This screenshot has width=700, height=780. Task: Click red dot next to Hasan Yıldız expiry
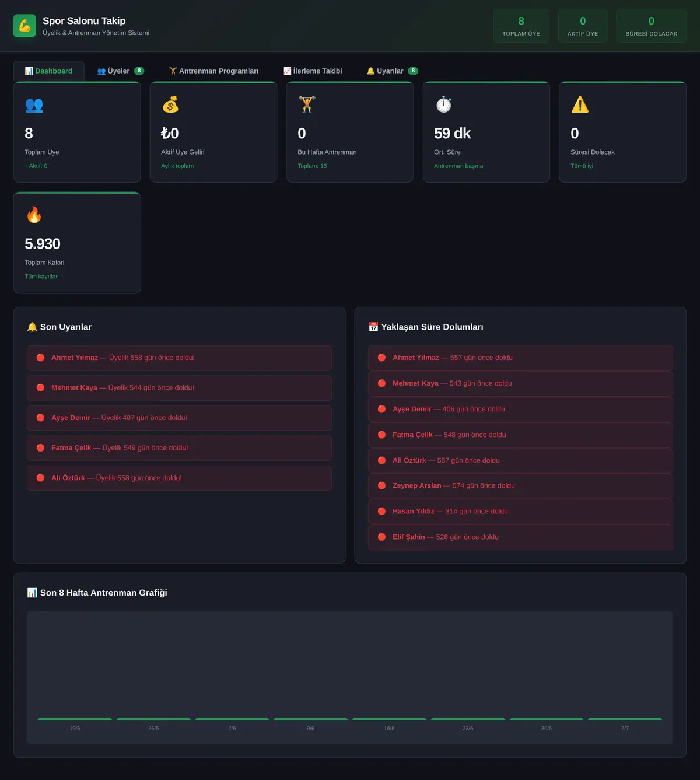pos(381,511)
